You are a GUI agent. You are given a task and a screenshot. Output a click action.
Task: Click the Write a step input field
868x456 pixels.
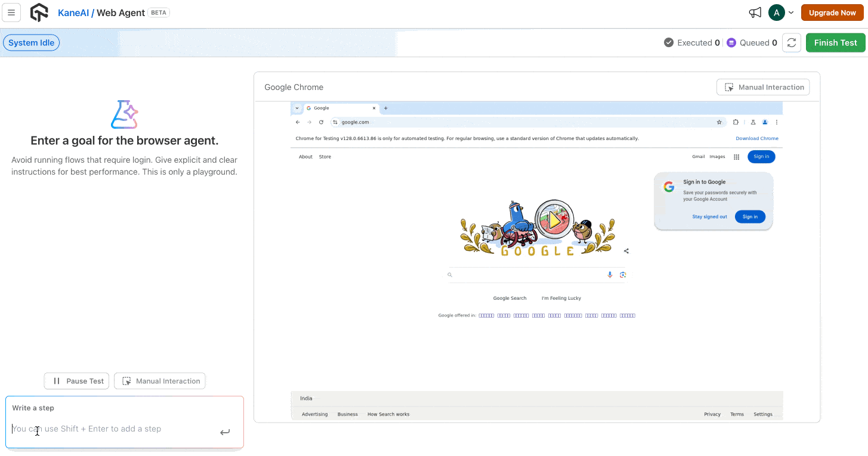113,429
